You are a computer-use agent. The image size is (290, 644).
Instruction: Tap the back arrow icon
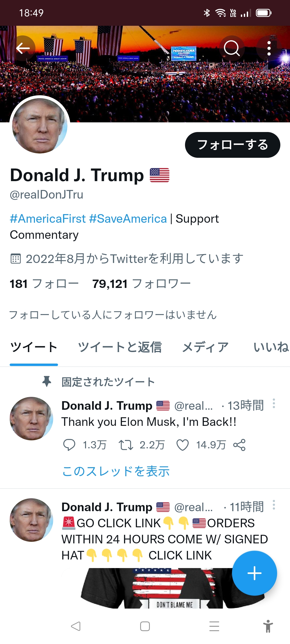coord(23,48)
